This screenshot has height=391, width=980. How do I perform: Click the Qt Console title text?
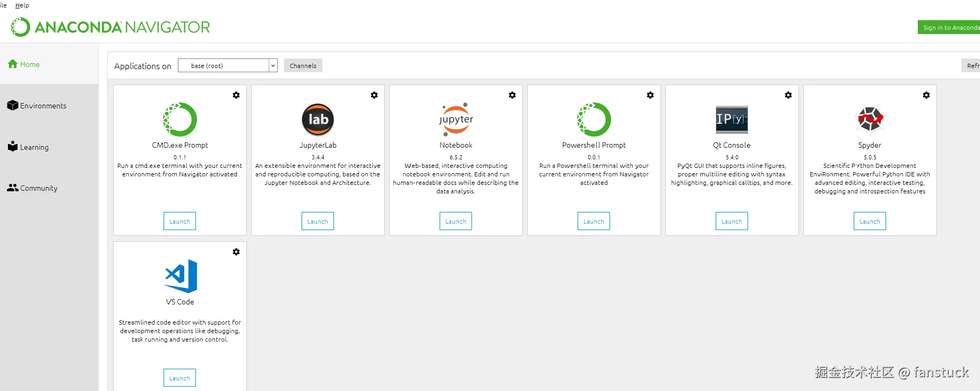pyautogui.click(x=732, y=145)
